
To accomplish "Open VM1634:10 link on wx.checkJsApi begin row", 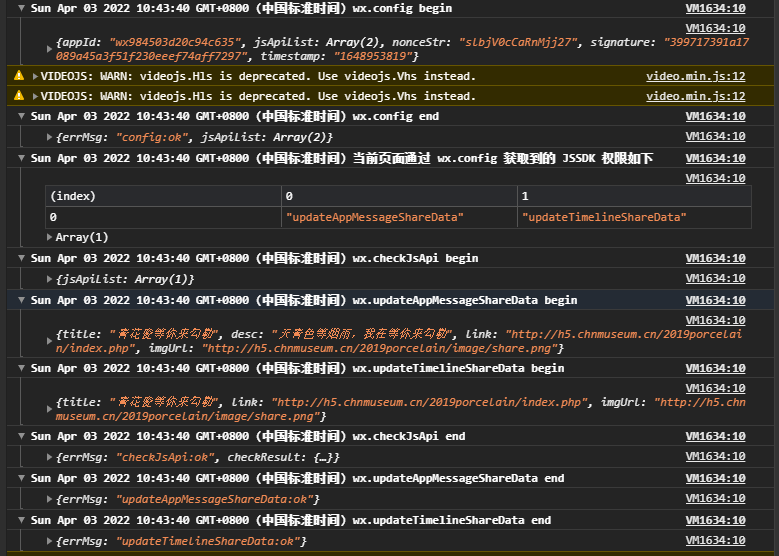I will coord(715,258).
